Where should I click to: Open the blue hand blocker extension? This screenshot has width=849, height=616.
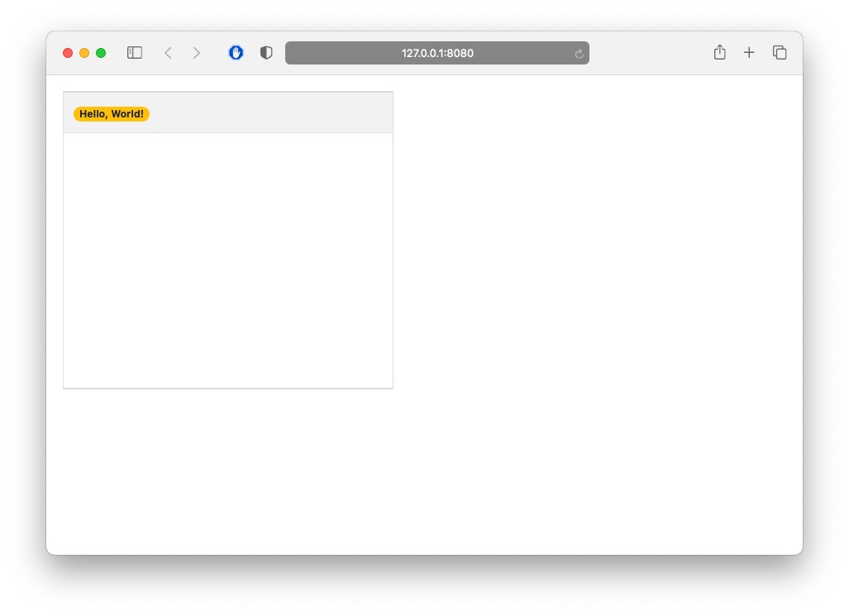236,53
